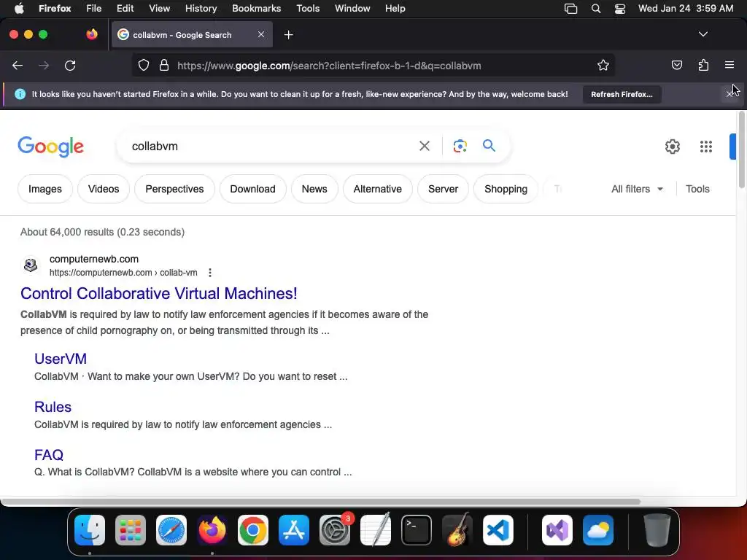Filter results by News
The width and height of the screenshot is (747, 560).
click(314, 189)
